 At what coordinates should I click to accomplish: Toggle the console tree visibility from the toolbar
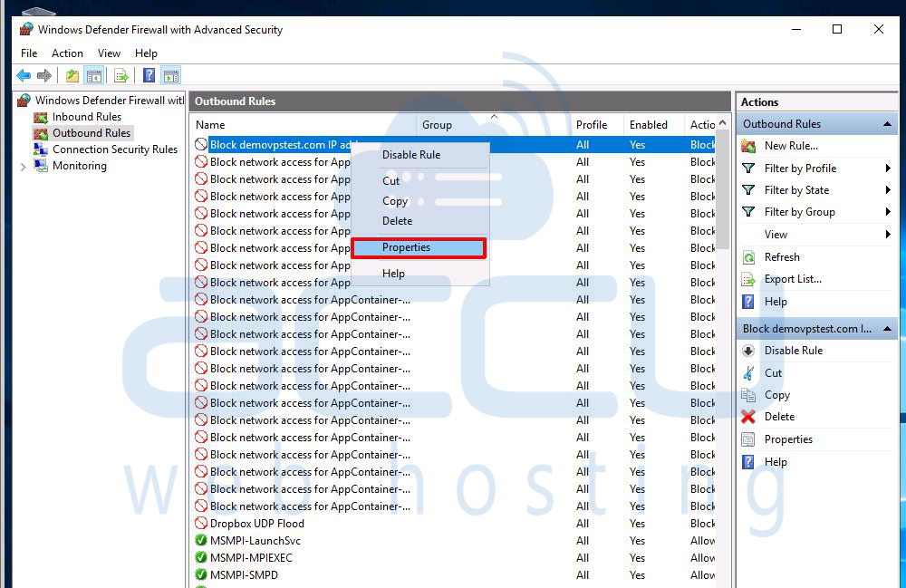coord(93,75)
